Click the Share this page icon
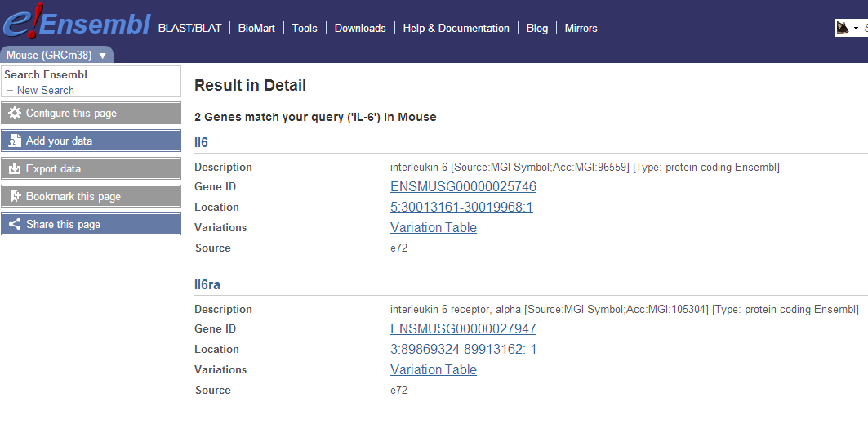This screenshot has width=868, height=429. [15, 225]
